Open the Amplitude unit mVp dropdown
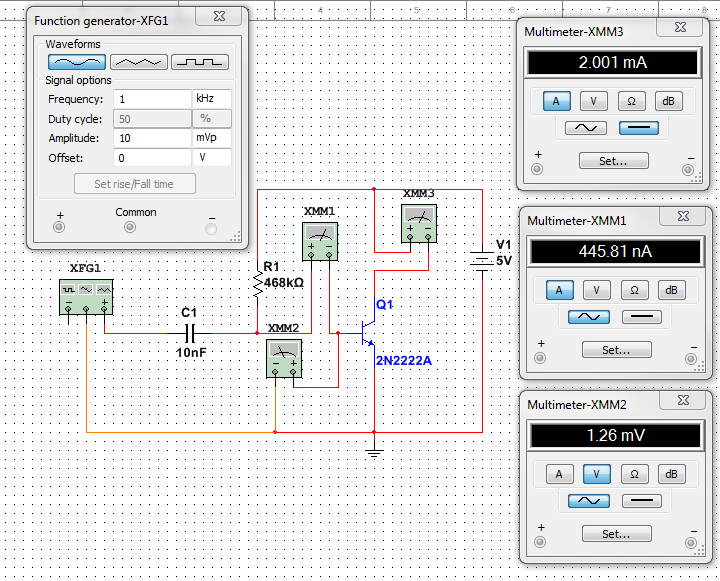The image size is (720, 581). tap(211, 138)
